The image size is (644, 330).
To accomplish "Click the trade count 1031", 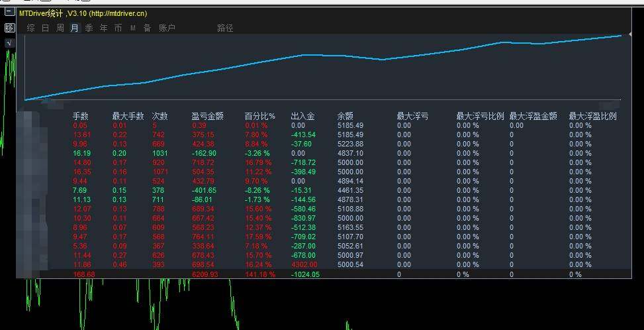I will [160, 153].
